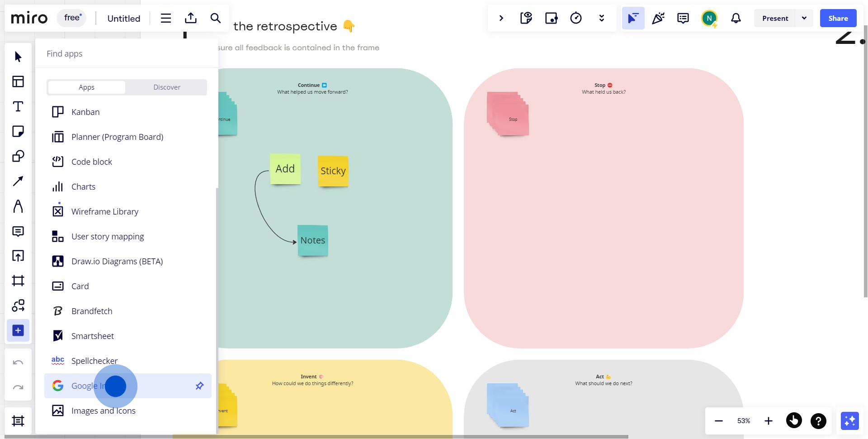Open the Templates tool in left toolbar
Image resolution: width=868 pixels, height=439 pixels.
(18, 81)
